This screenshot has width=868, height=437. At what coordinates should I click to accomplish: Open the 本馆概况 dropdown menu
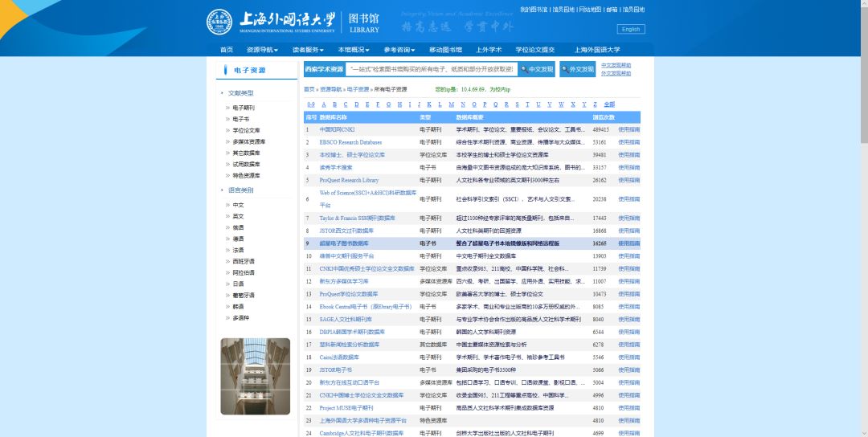point(354,50)
